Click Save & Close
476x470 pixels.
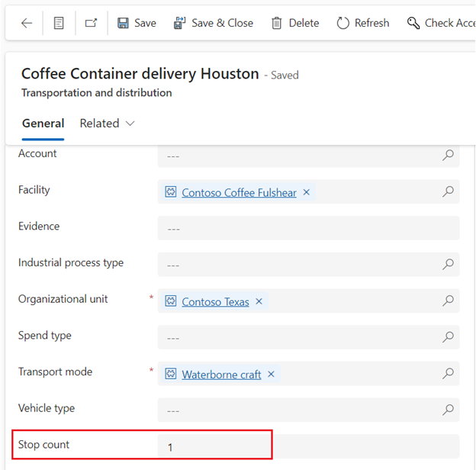pyautogui.click(x=213, y=23)
